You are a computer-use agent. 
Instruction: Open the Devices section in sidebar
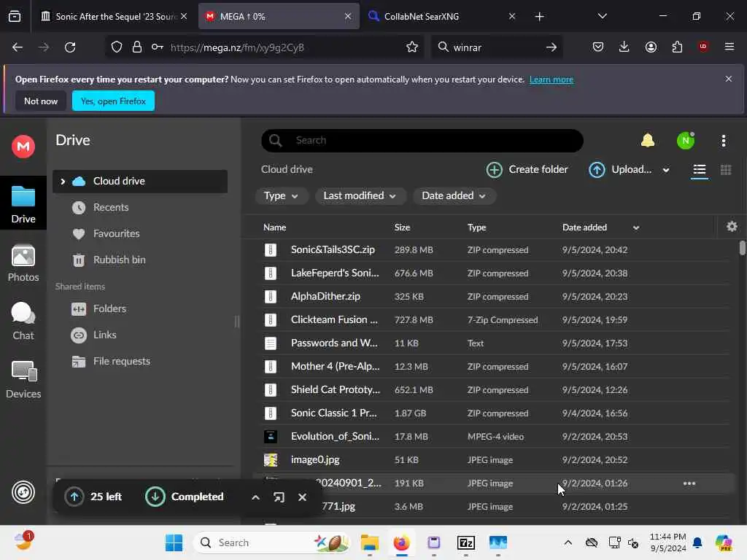(23, 380)
